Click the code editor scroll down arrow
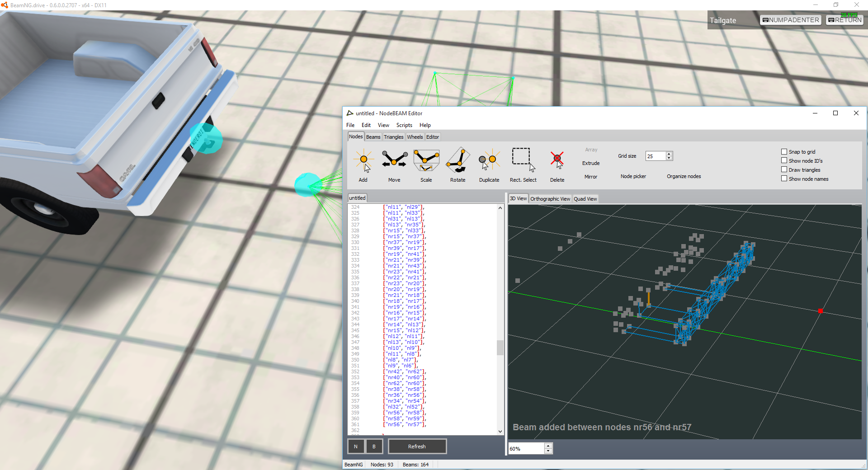868x470 pixels. tap(500, 431)
